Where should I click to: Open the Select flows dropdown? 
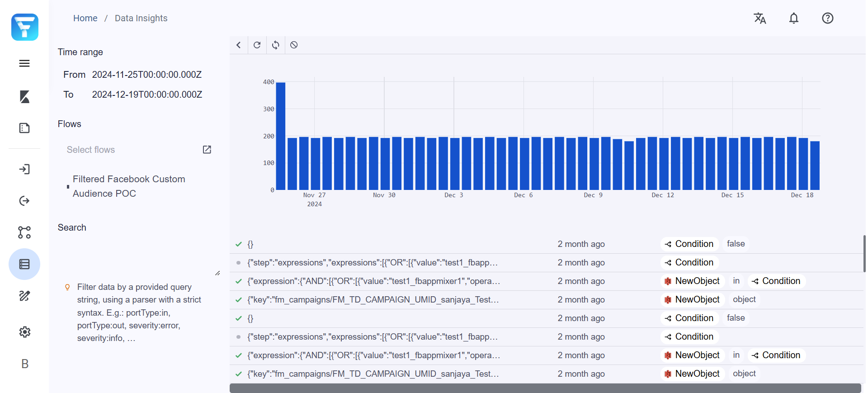[x=131, y=150]
